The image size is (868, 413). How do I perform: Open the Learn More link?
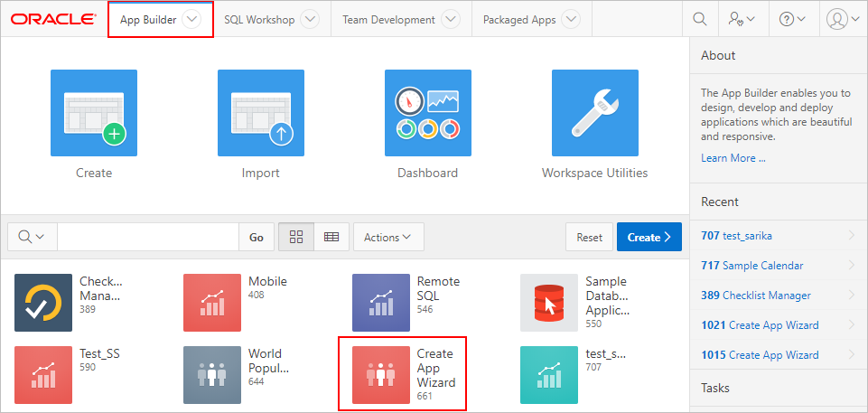[x=733, y=158]
